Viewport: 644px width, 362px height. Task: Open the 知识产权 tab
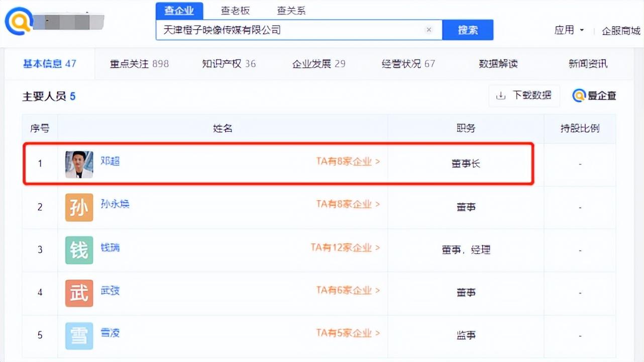(229, 64)
